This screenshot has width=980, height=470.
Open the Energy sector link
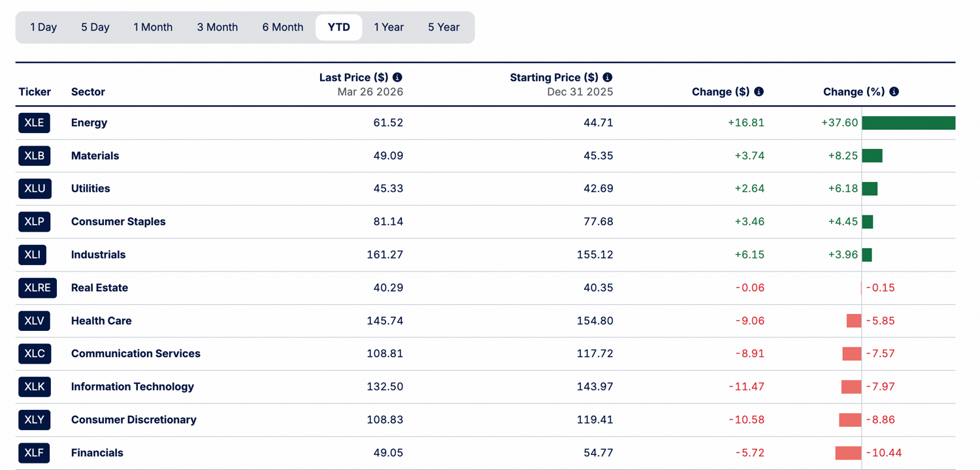click(x=89, y=123)
